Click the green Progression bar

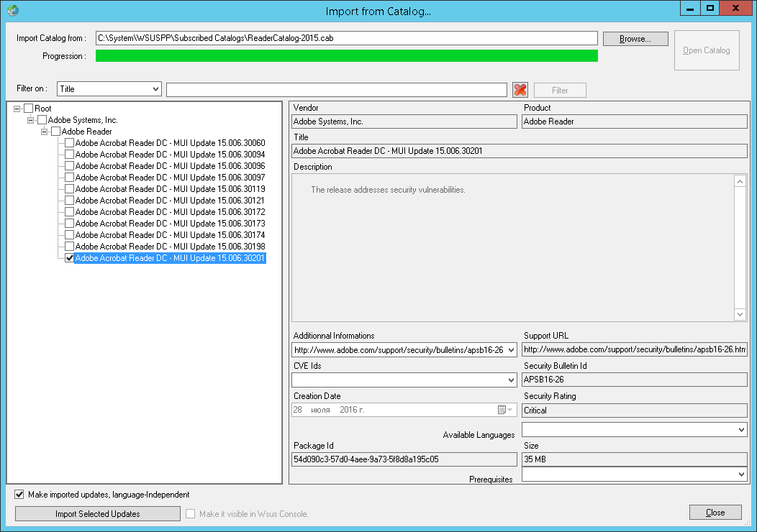click(x=347, y=56)
